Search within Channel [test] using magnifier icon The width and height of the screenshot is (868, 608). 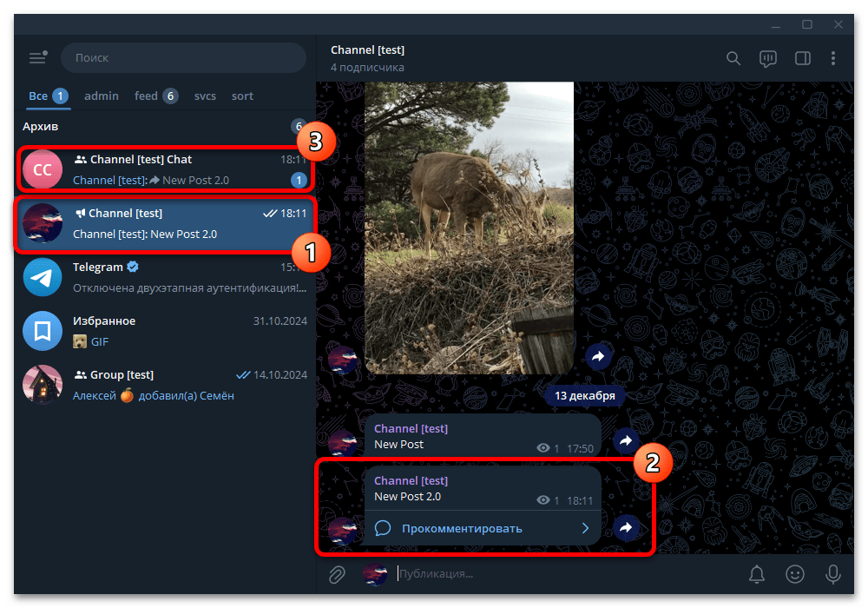click(x=733, y=58)
